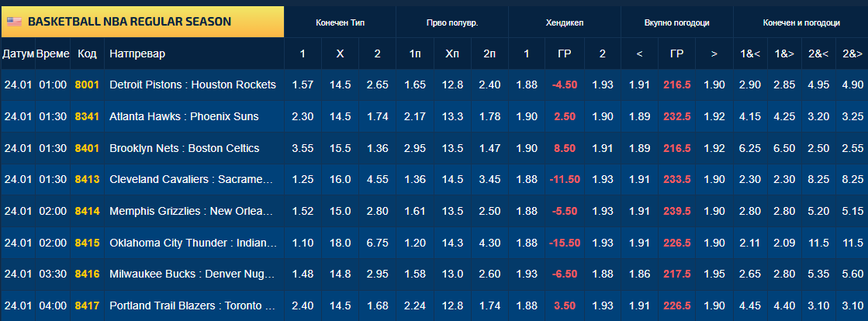Pick Brooklyn Nets win odds 3.55

click(303, 148)
